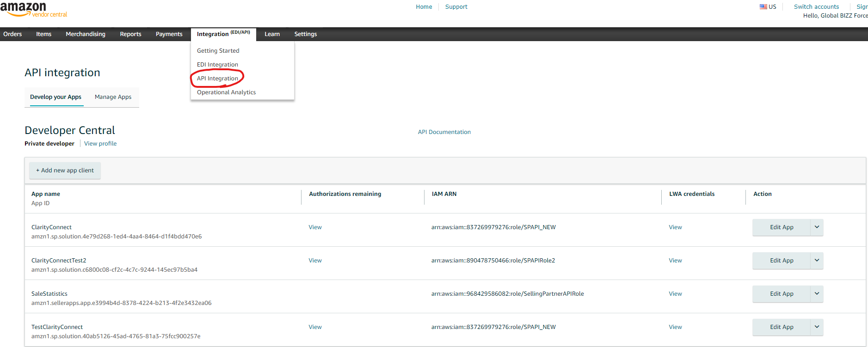Viewport: 868px width, 347px height.
Task: Click Edit App for ClarityConnect
Action: (x=782, y=227)
